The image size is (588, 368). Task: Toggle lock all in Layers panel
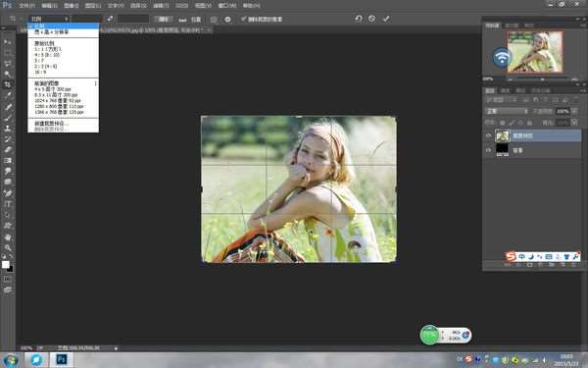point(529,123)
